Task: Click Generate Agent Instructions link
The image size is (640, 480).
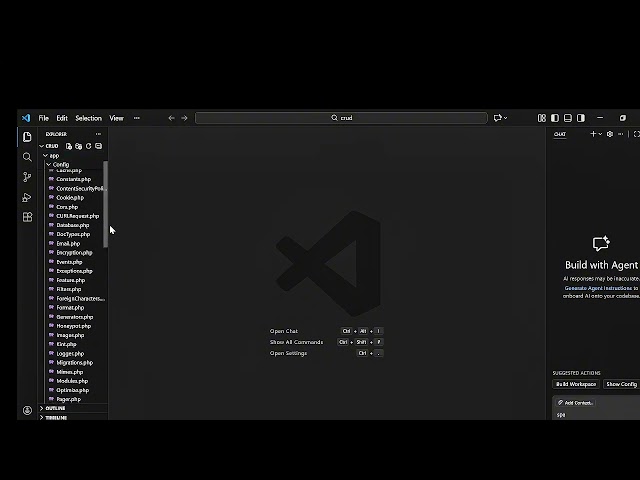Action: (x=598, y=288)
